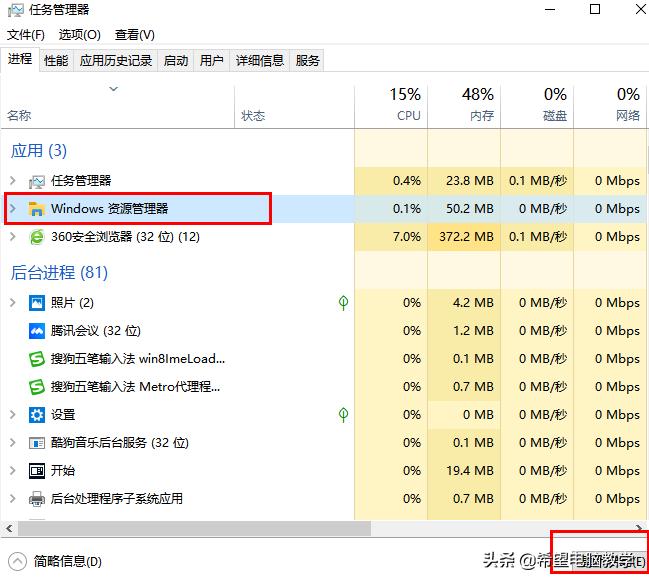
Task: Switch to the 性能 tab
Action: tap(56, 61)
